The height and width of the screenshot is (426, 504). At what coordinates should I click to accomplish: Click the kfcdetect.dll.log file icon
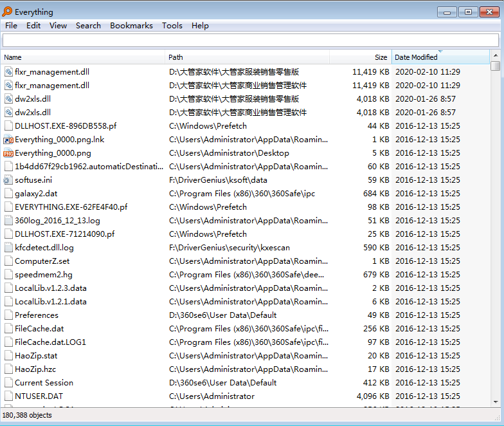(9, 248)
